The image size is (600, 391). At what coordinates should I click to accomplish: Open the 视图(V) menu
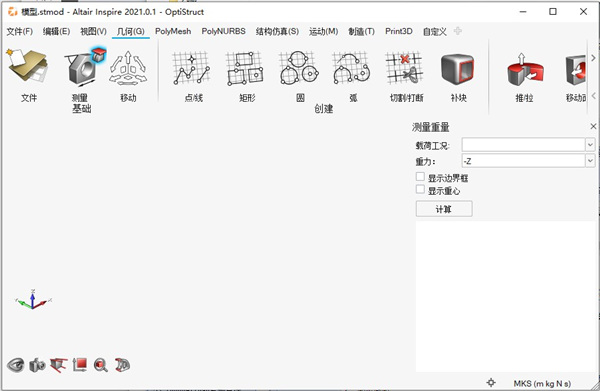click(93, 31)
